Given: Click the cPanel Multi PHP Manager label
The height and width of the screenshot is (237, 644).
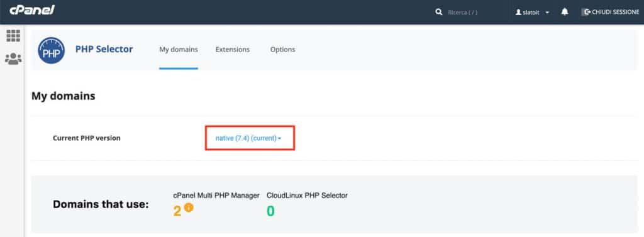Looking at the screenshot, I should tap(216, 196).
